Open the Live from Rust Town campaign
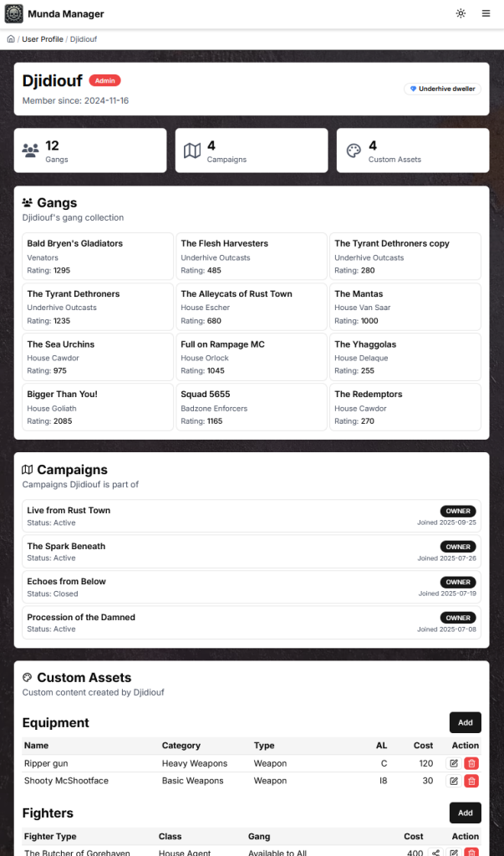504x856 pixels. [x=69, y=510]
